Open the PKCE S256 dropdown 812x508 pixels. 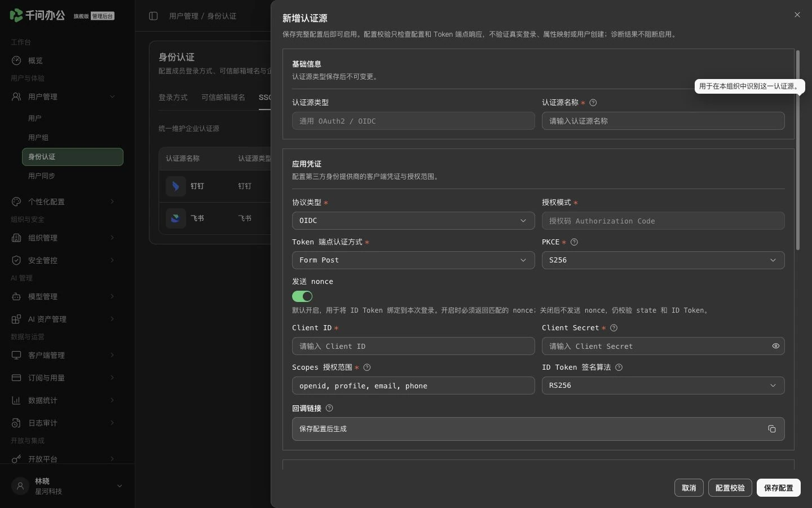coord(663,260)
